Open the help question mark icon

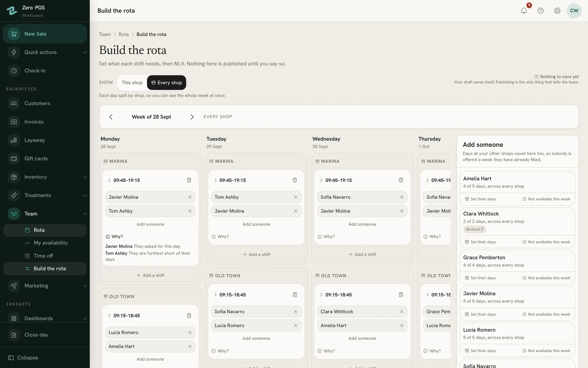click(540, 11)
